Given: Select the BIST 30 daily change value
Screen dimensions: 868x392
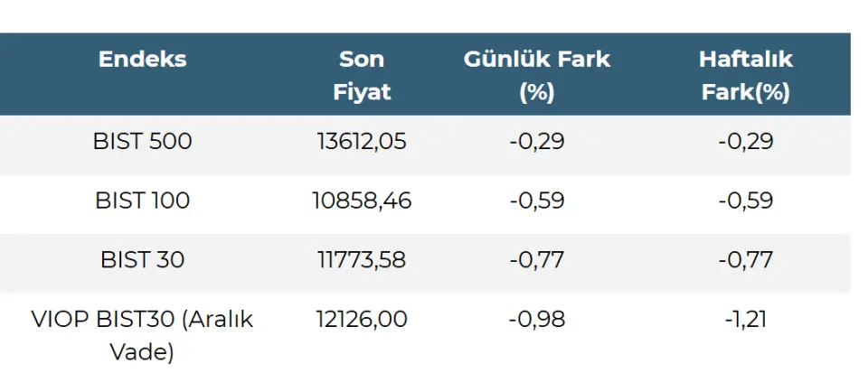Looking at the screenshot, I should pos(537,260).
